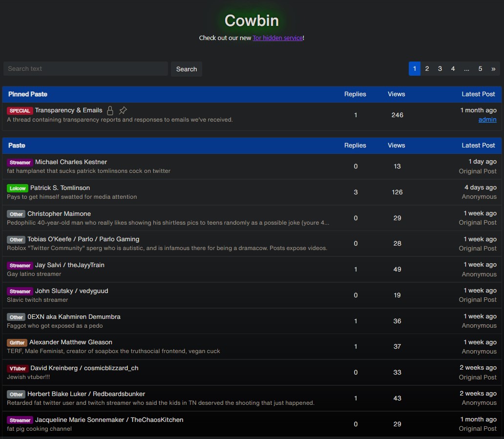
Task: Open page 3 in pagination
Action: tap(440, 69)
